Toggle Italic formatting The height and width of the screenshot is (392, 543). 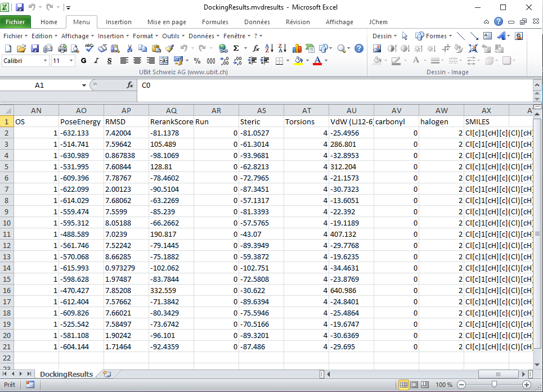click(96, 61)
